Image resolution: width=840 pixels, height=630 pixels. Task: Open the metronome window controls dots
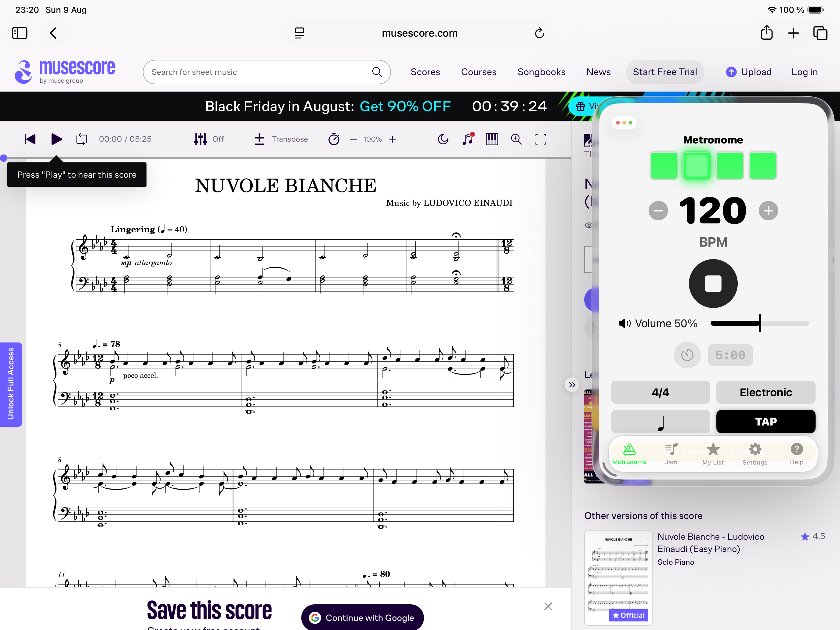[624, 123]
